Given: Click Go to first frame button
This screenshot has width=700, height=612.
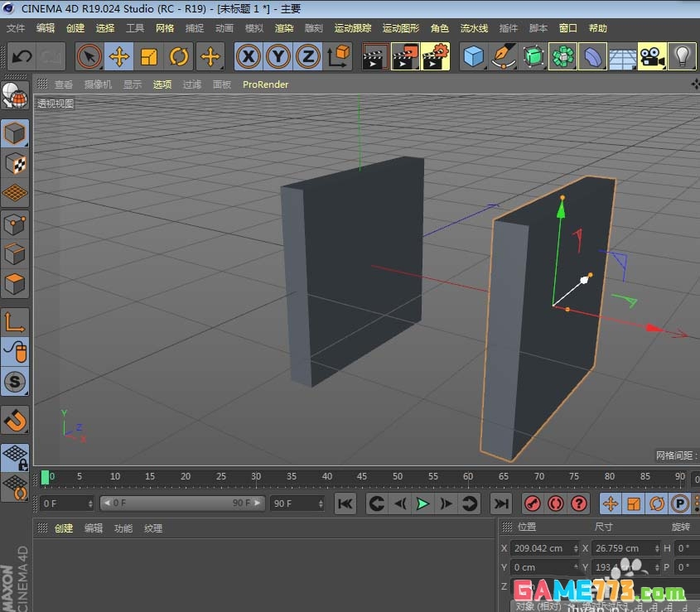Looking at the screenshot, I should 345,503.
